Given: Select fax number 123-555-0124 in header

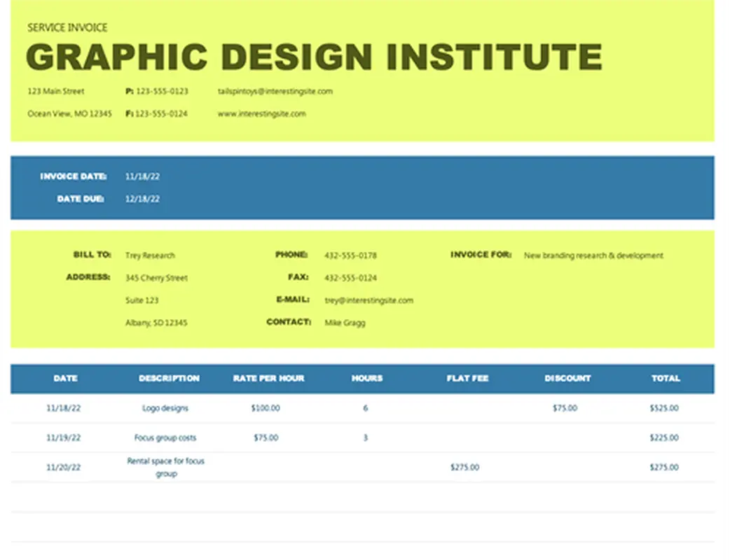Looking at the screenshot, I should (161, 113).
